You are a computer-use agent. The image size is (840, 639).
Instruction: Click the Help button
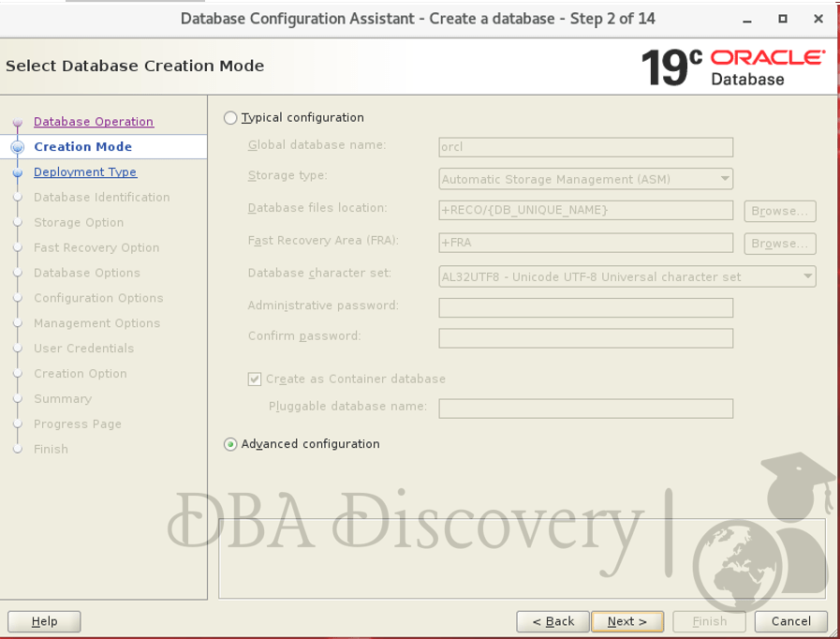(x=44, y=622)
